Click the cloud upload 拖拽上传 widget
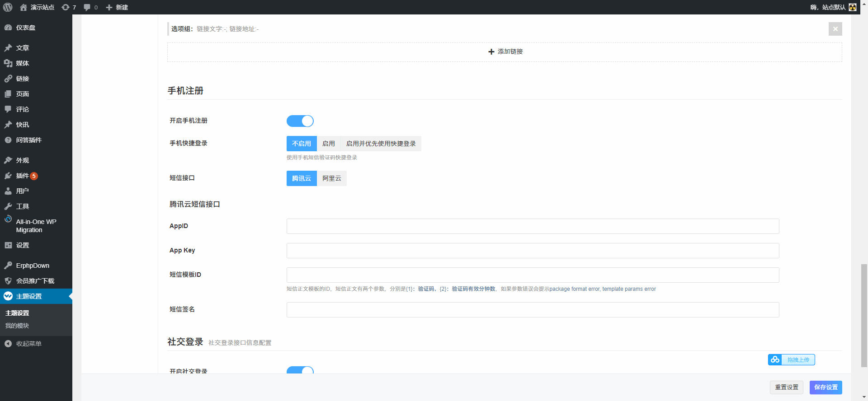868x401 pixels. pyautogui.click(x=791, y=359)
